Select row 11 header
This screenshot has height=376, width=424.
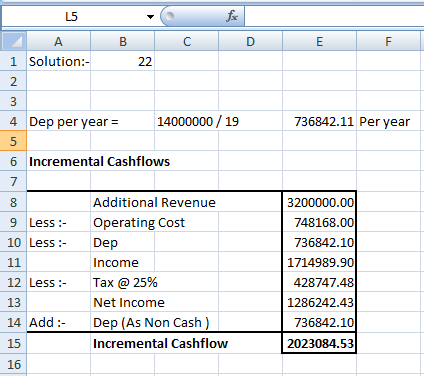(14, 262)
